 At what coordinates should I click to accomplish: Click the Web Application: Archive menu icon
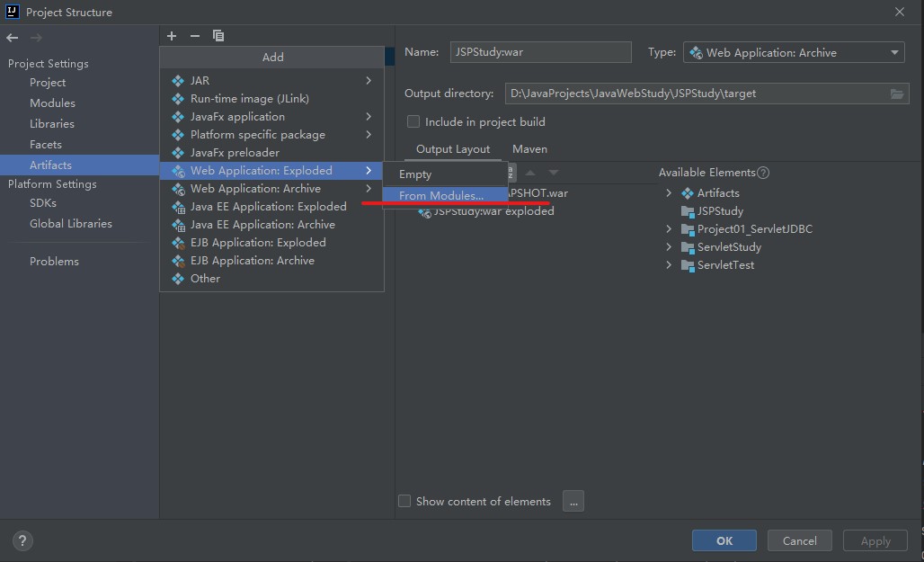pos(178,189)
